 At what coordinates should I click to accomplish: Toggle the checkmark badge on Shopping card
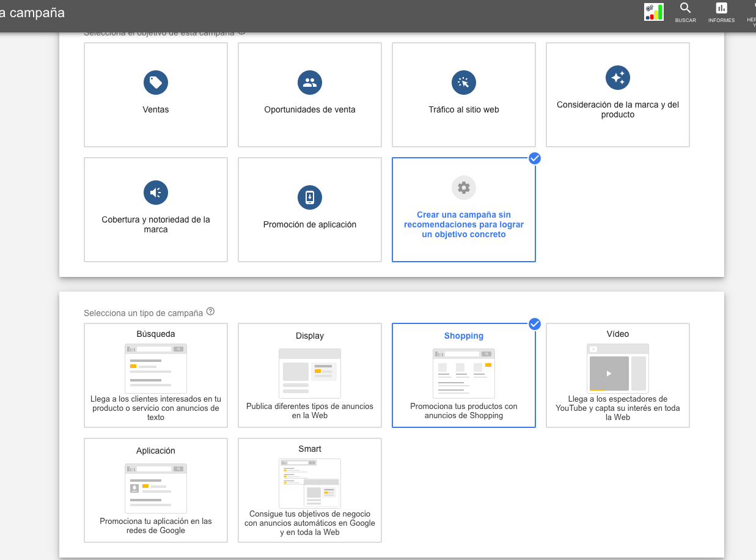(x=535, y=323)
